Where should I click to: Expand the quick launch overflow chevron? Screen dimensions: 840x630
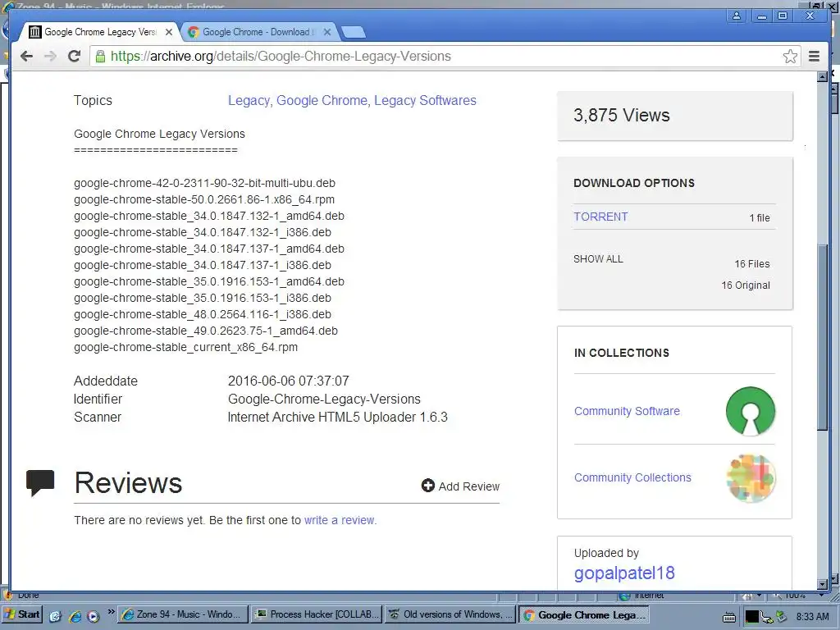(x=111, y=612)
